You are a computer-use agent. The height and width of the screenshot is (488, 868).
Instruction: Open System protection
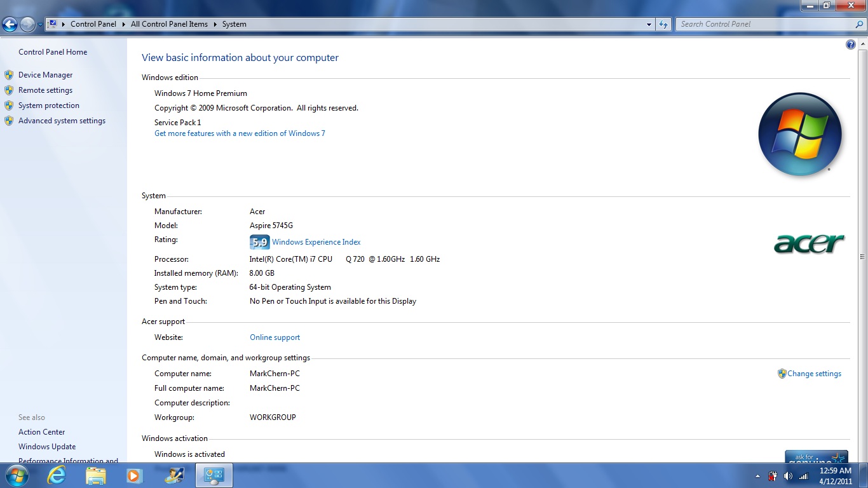(49, 105)
